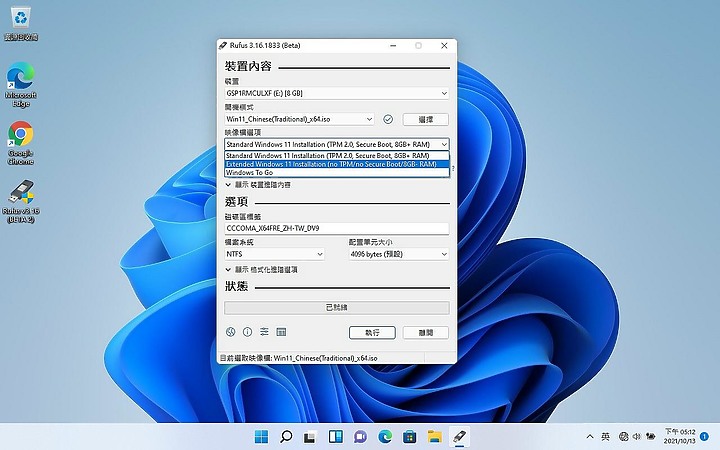Expand 顯示 格式化進階選項 advanced format section
Viewport: 720px width, 450px height.
click(261, 270)
